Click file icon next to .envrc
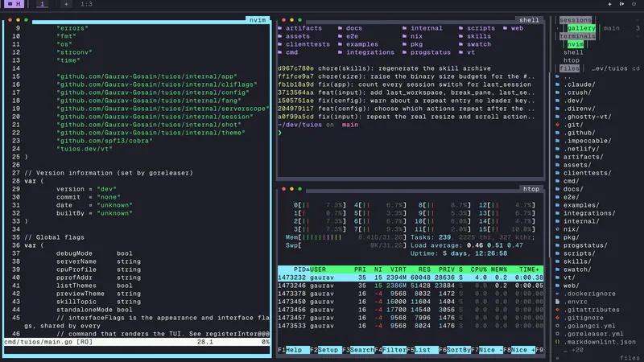Image resolution: width=644 pixels, height=362 pixels. tap(557, 302)
